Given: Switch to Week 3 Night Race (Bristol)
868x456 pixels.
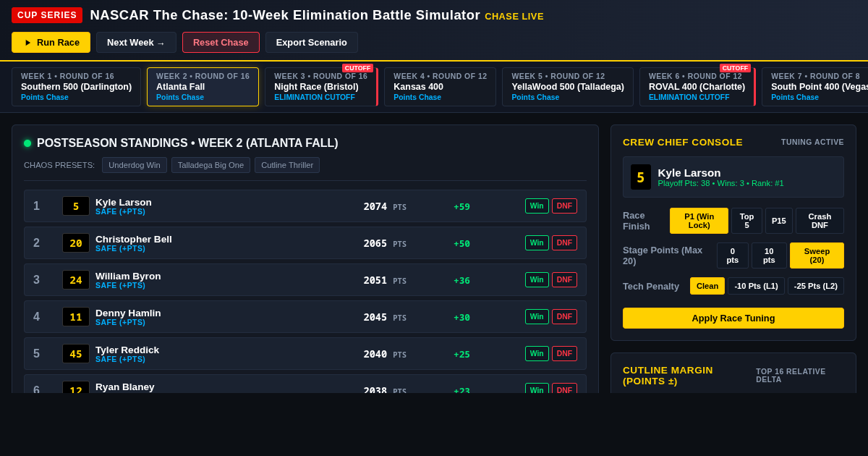Looking at the screenshot, I should point(321,87).
